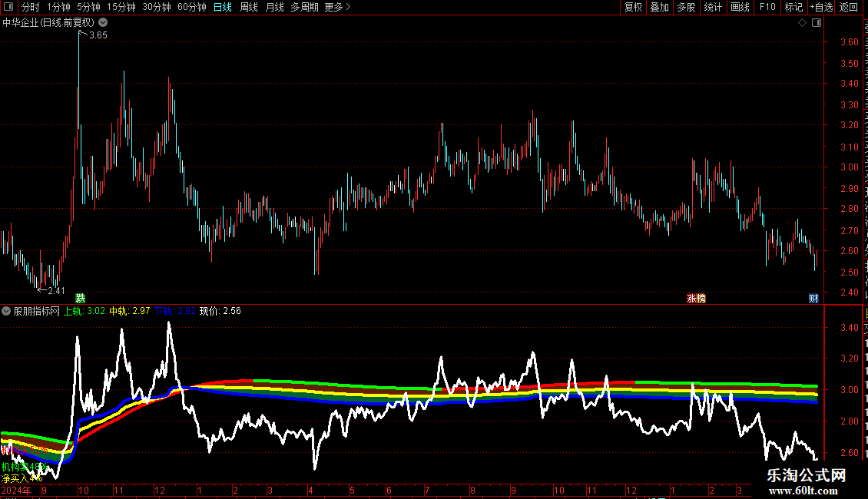Open dropdown beside 中华企业 chart title
Image resolution: width=868 pixels, height=499 pixels.
[103, 23]
